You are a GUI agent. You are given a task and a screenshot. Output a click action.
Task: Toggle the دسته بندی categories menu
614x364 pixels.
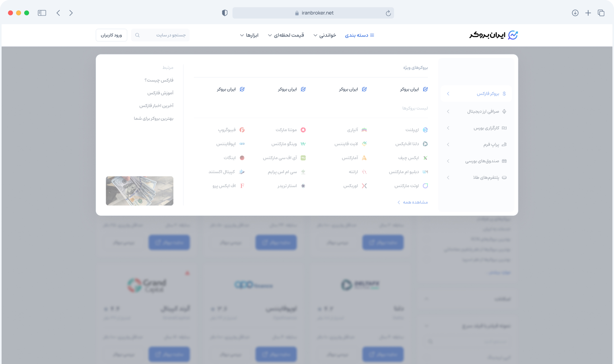click(x=359, y=35)
